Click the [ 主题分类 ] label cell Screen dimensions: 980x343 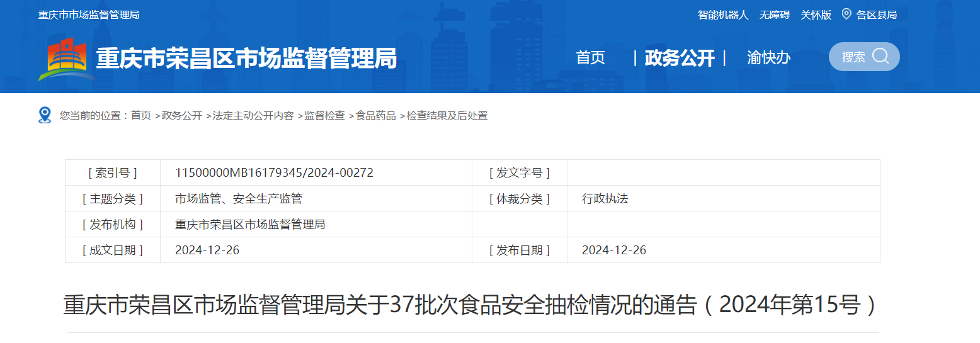tap(113, 199)
